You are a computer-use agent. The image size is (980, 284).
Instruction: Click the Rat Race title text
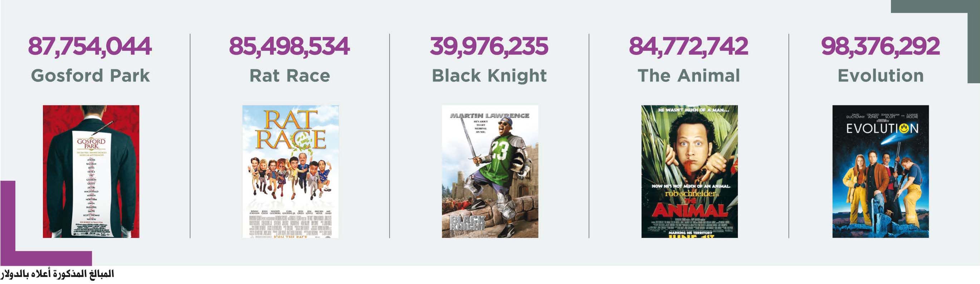(290, 75)
